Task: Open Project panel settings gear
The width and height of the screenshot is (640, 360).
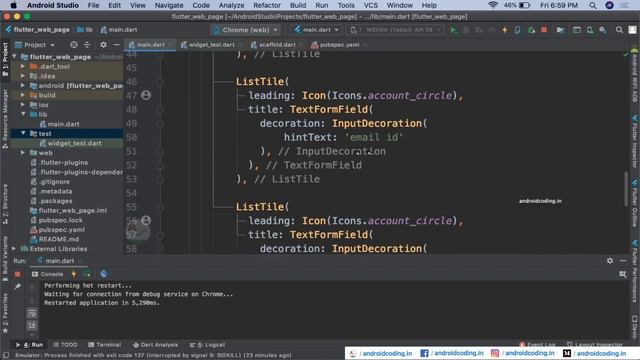Action: click(x=103, y=45)
